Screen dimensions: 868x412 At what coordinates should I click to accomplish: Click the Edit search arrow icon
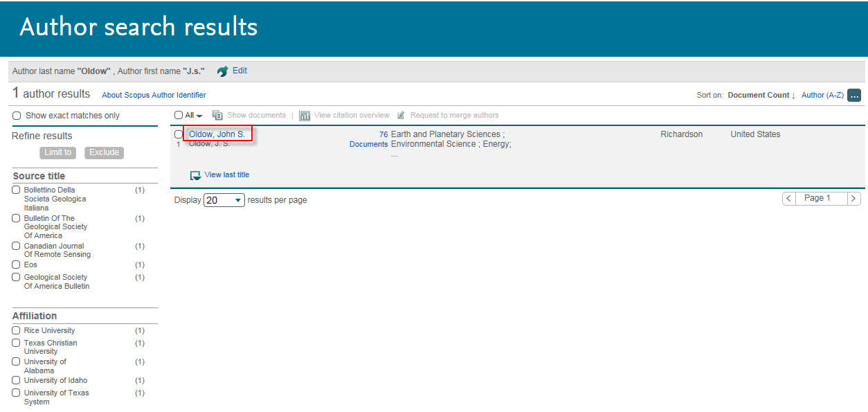[222, 71]
